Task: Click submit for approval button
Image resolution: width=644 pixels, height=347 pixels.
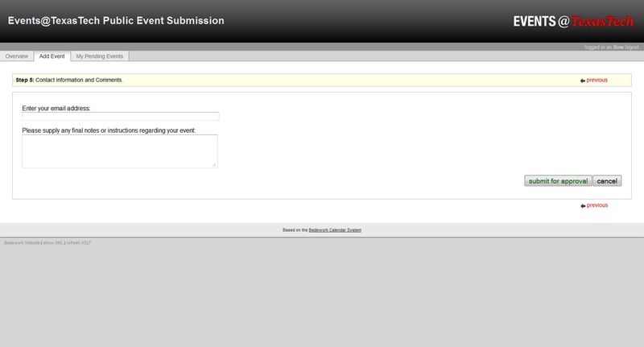Action: [558, 181]
